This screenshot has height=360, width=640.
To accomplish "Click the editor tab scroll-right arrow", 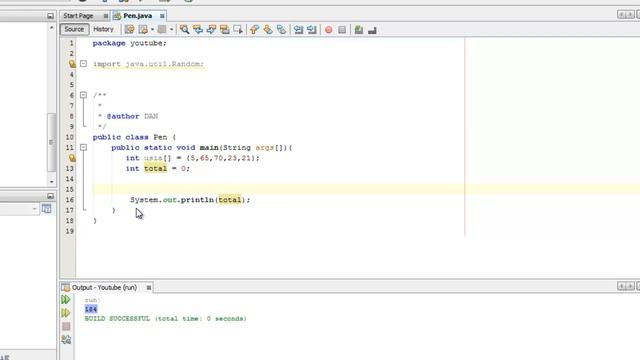I will coord(630,15).
